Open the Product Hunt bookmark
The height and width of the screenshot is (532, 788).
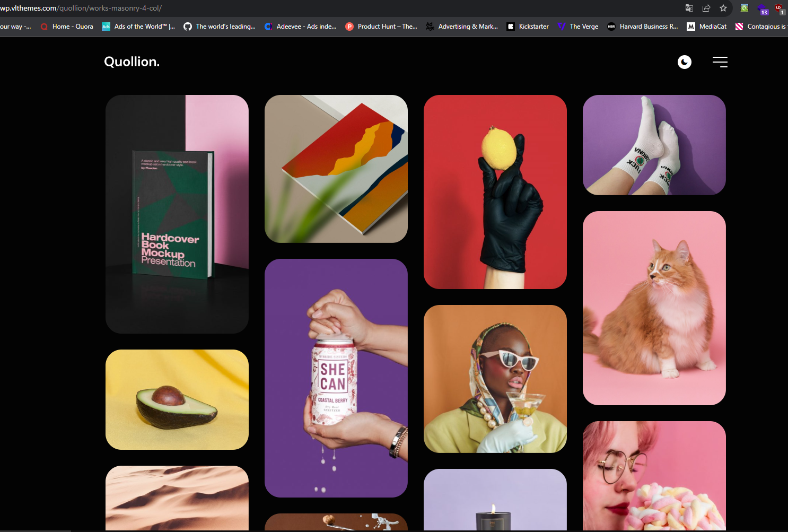(381, 27)
